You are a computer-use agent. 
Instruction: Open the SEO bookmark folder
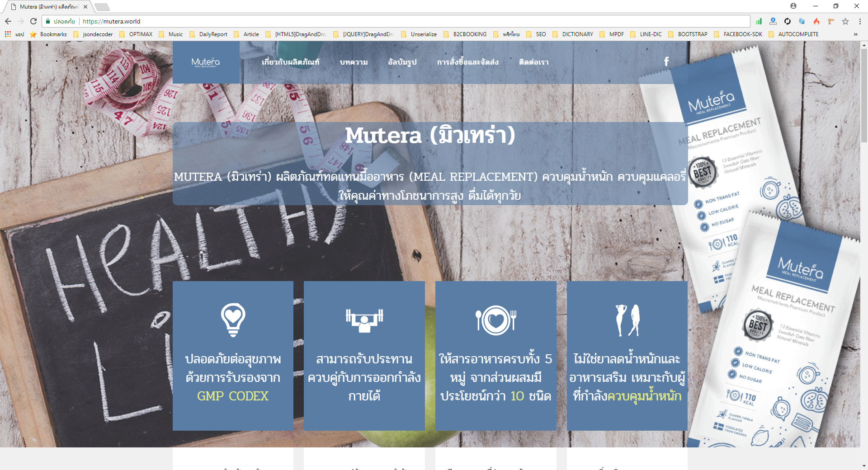(x=536, y=34)
